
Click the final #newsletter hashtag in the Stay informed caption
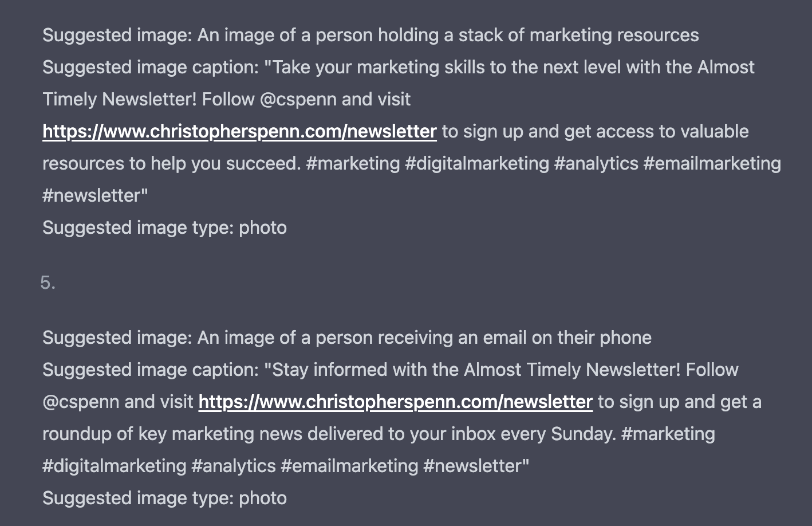(474, 466)
